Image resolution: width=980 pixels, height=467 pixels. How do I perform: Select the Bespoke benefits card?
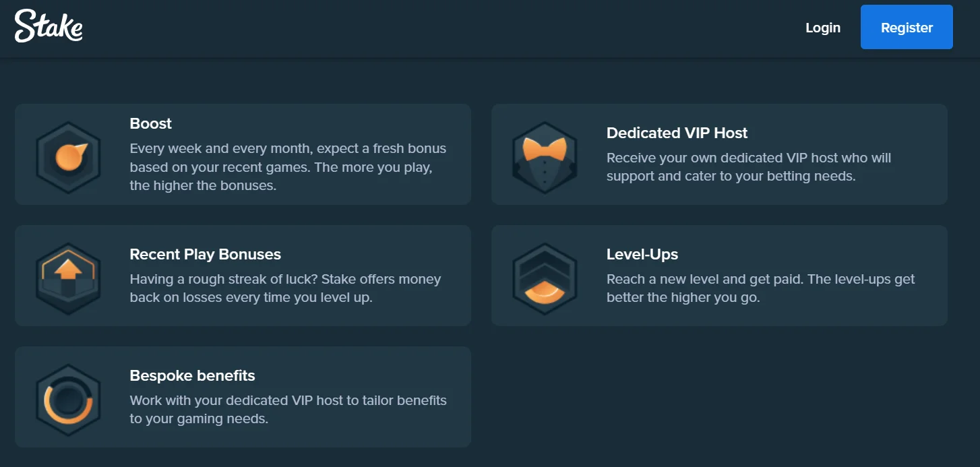point(243,397)
